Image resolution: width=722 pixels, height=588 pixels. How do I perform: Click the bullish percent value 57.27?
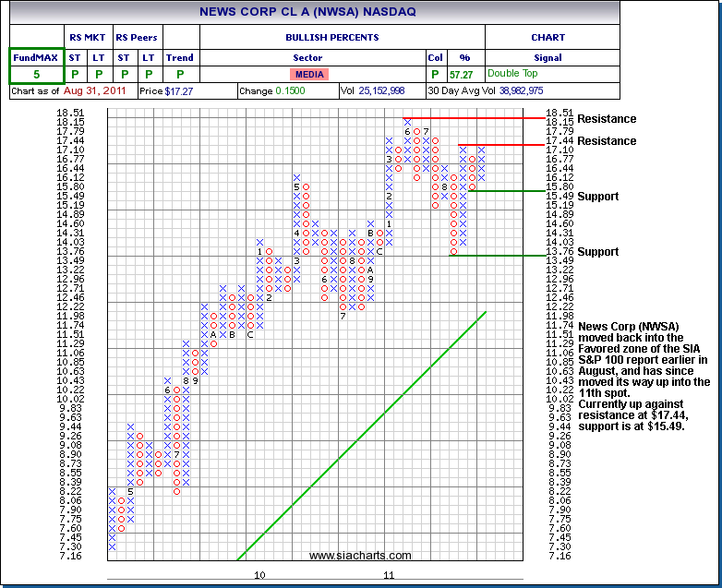click(461, 74)
